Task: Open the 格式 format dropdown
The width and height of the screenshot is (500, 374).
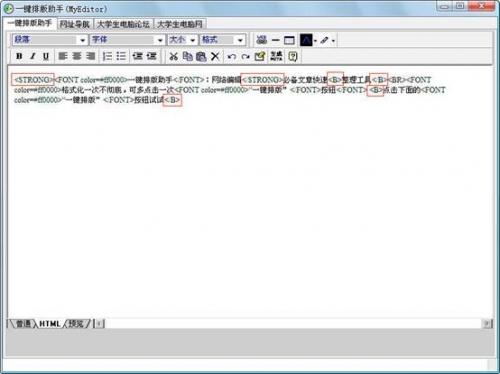Action: (222, 40)
